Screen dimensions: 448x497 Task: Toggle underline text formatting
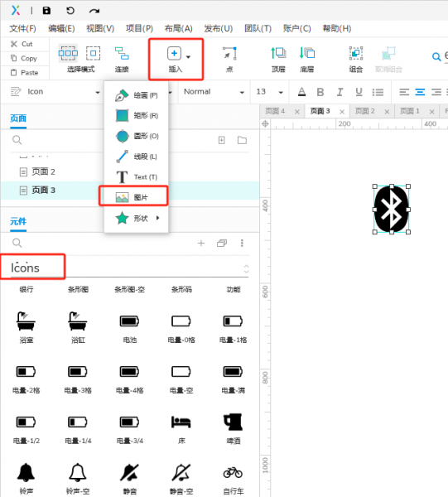click(359, 92)
